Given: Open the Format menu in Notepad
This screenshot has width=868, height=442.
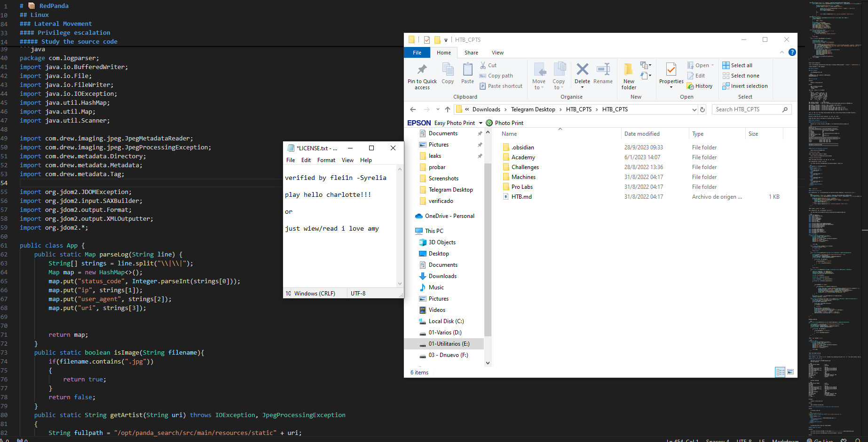Looking at the screenshot, I should [326, 160].
